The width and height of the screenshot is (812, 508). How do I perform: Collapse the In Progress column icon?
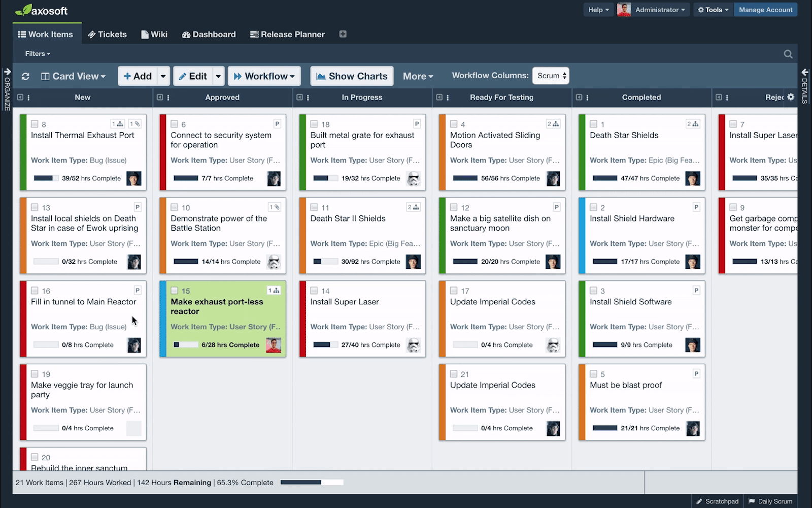(299, 97)
